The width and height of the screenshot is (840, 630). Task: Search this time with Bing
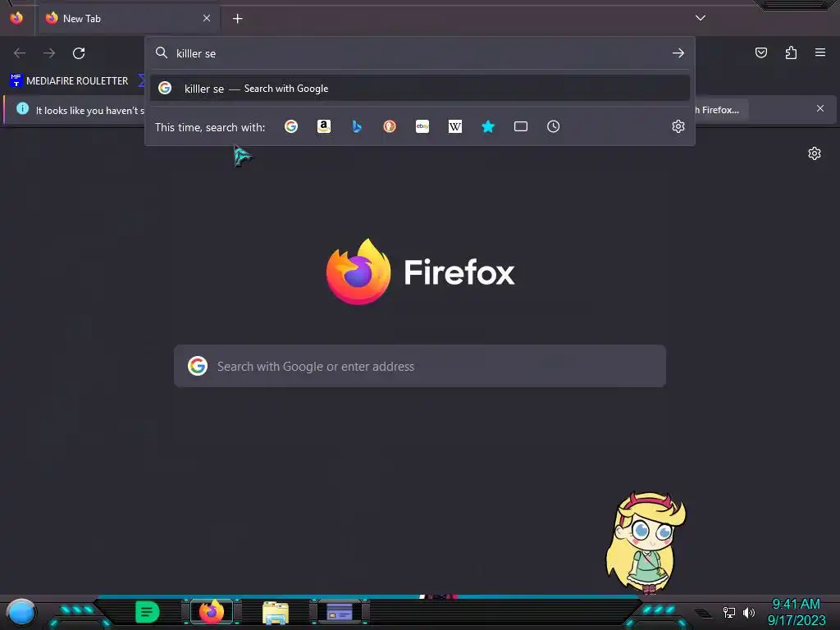[x=357, y=126]
